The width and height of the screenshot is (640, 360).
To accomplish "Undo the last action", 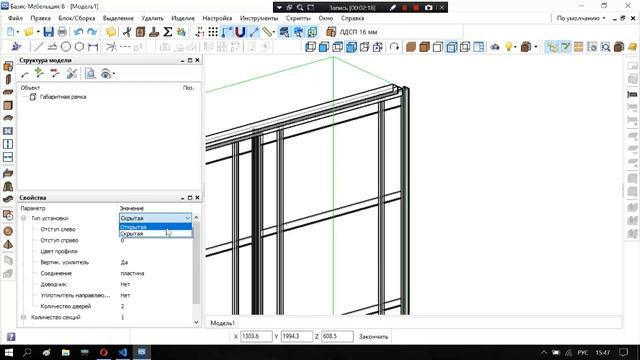I will click(x=79, y=32).
